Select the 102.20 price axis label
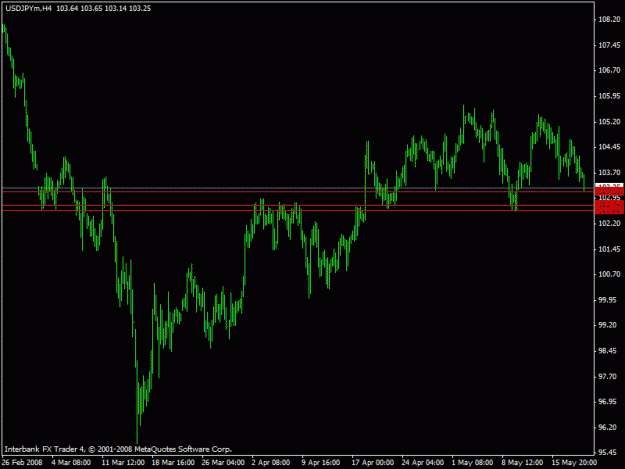This screenshot has width=625, height=469. click(x=609, y=224)
